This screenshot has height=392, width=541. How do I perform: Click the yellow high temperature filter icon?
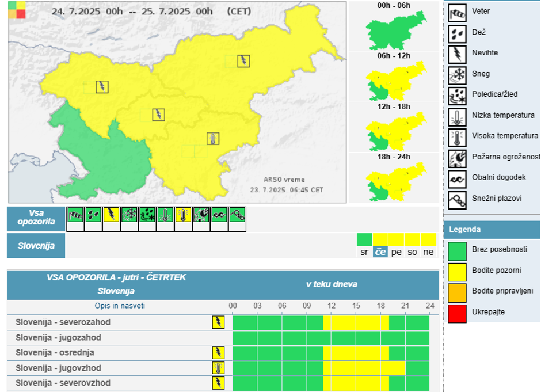click(184, 215)
